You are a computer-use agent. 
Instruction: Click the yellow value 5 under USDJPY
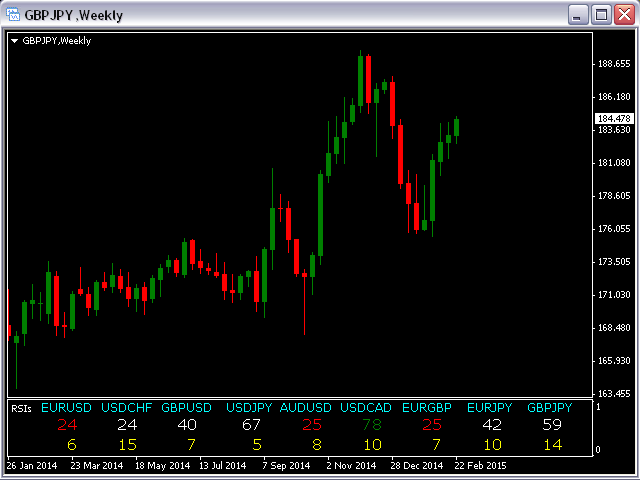(257, 444)
